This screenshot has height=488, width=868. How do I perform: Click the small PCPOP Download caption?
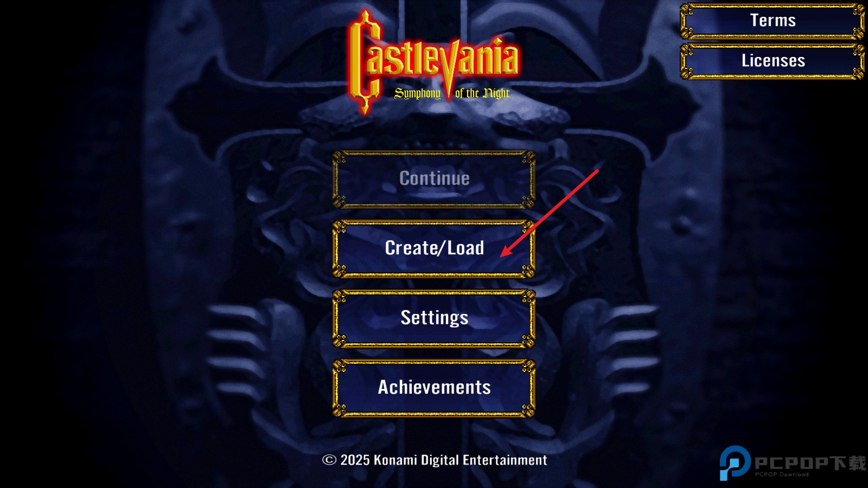coord(782,474)
